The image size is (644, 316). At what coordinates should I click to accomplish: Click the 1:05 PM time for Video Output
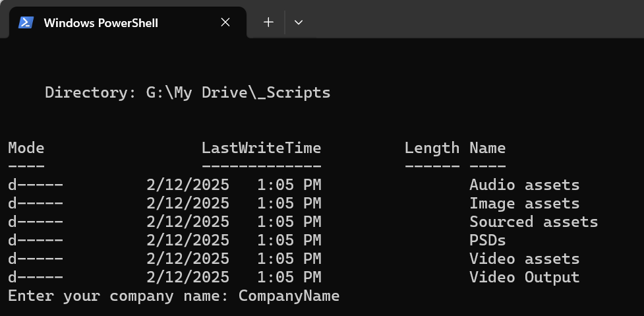[x=289, y=277]
